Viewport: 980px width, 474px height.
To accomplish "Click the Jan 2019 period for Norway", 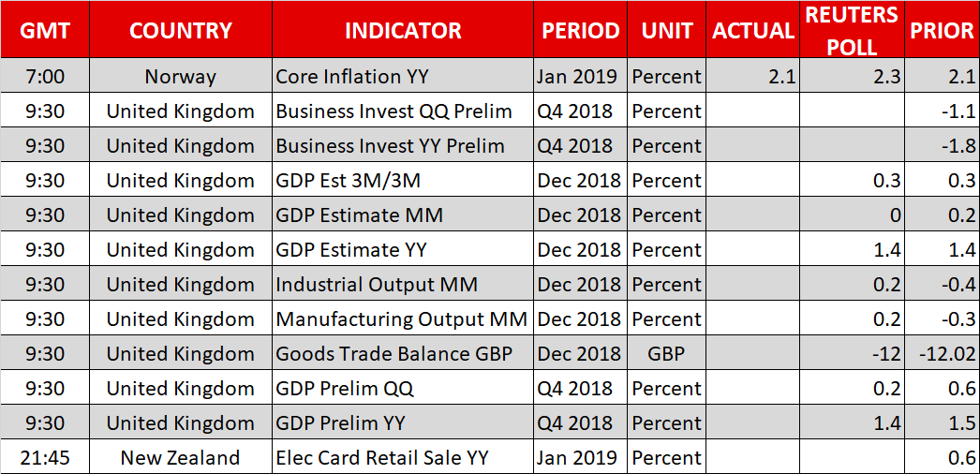I will (x=580, y=77).
